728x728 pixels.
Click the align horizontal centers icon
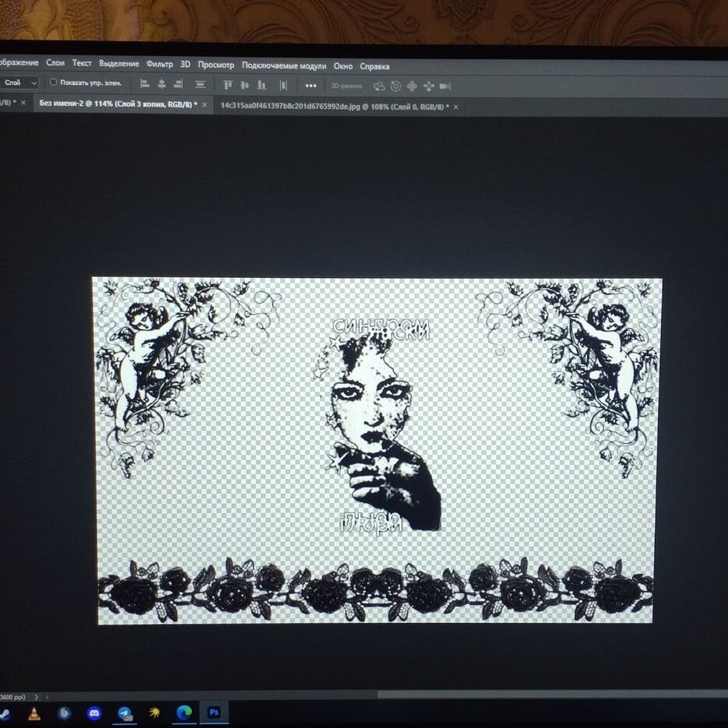click(x=162, y=85)
